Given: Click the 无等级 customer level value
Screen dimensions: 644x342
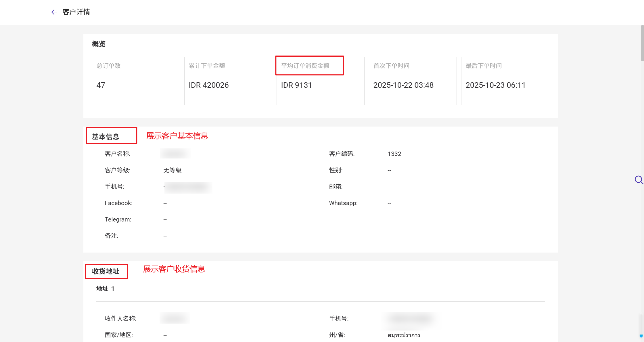Looking at the screenshot, I should click(172, 170).
